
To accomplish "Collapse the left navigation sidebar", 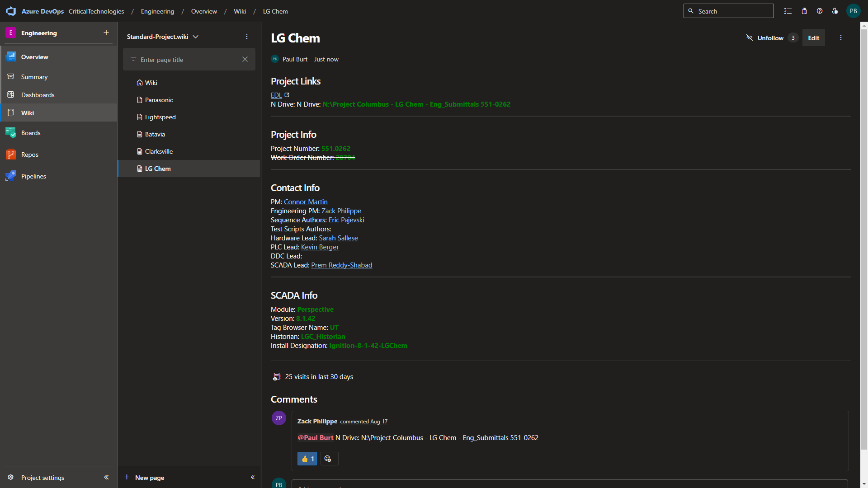I will pos(106,477).
